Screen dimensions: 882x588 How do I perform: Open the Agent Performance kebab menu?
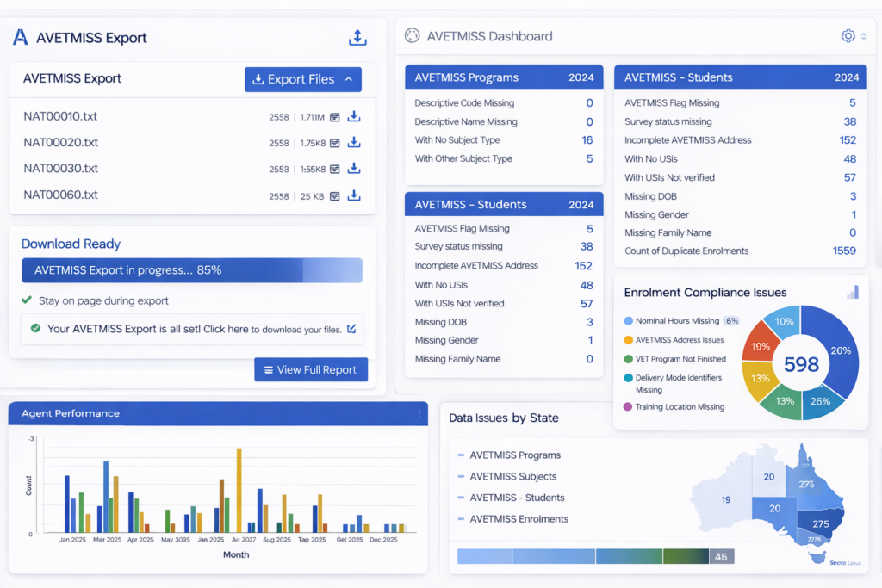[x=419, y=414]
